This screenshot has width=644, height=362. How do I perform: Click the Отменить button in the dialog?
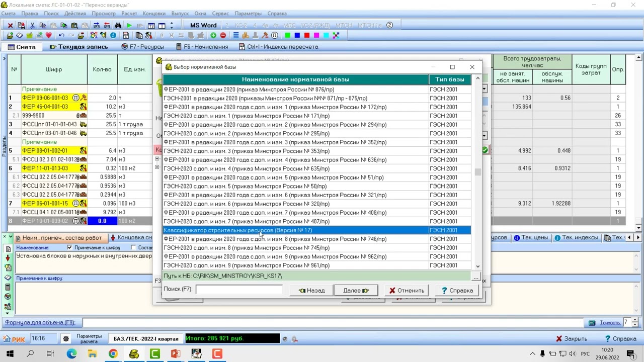pyautogui.click(x=407, y=291)
